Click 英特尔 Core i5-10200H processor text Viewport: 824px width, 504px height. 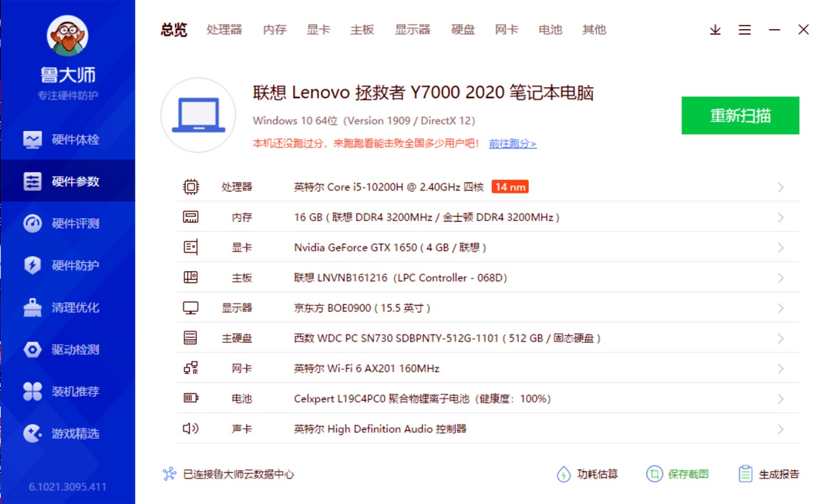(389, 187)
